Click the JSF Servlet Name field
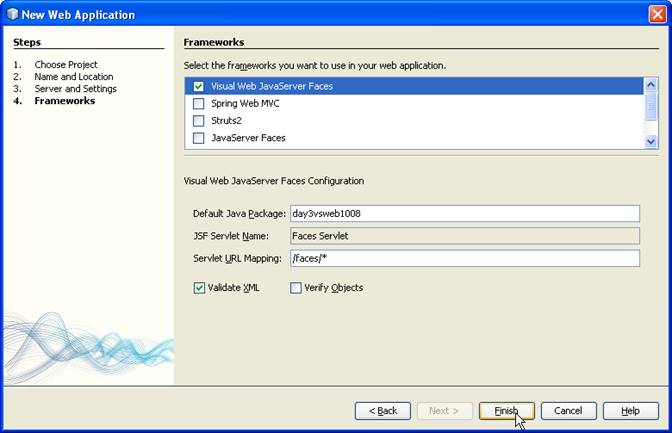Screen dimensions: 672x433 tap(465, 236)
